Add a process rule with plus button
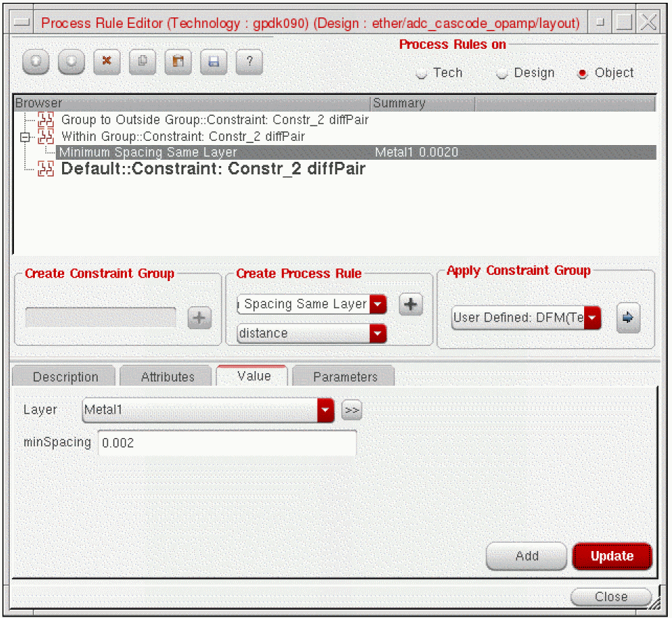 (x=410, y=305)
